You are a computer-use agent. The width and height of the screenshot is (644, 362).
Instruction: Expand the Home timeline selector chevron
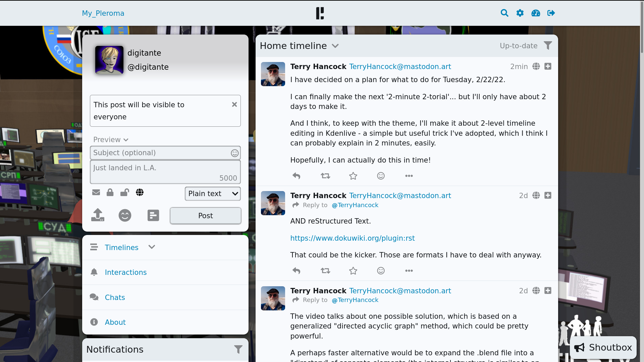pos(335,46)
